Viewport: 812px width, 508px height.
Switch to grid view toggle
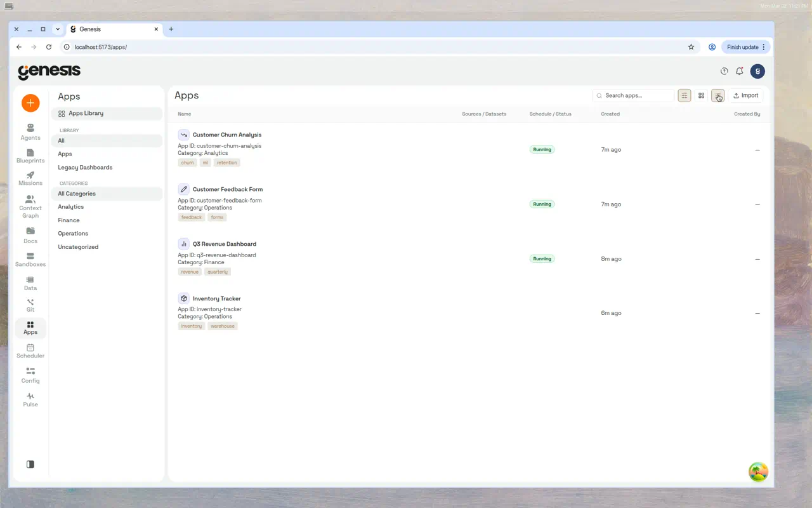[x=701, y=95]
